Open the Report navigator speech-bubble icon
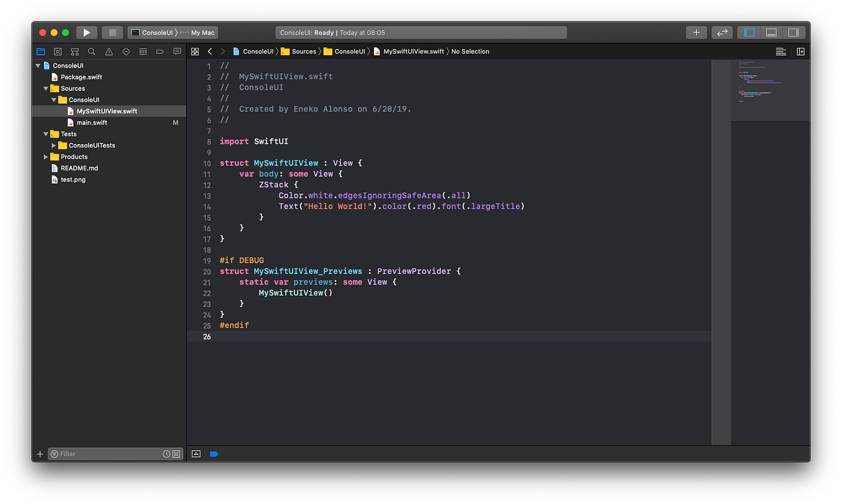Screen dimensions: 842x504 (x=177, y=51)
